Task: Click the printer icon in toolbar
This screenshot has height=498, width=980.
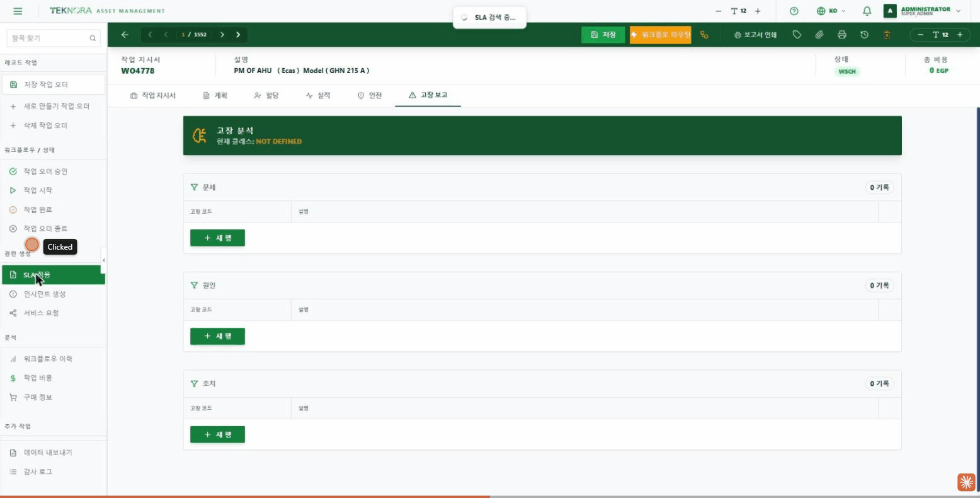Action: 842,35
